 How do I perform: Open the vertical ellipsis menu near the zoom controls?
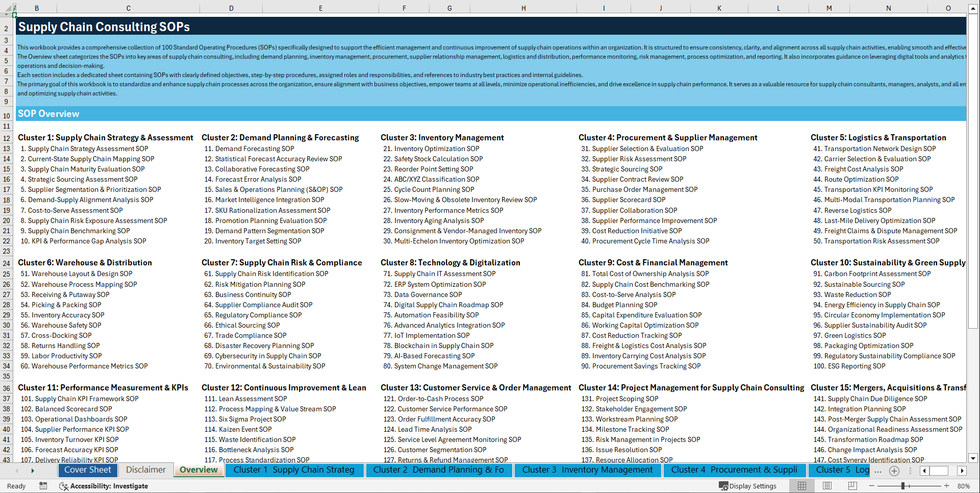click(911, 471)
